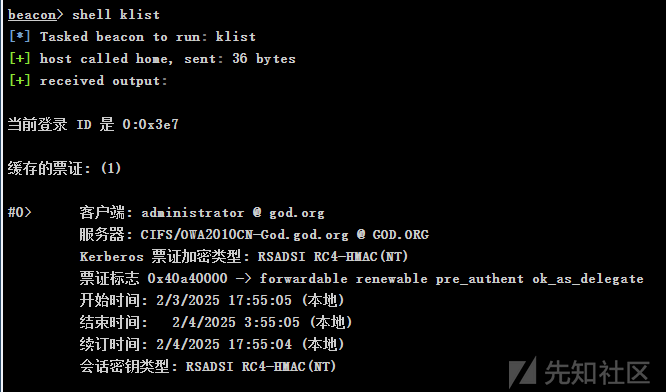Click the administrator @ god.org client value
This screenshot has width=666, height=392.
(x=233, y=212)
